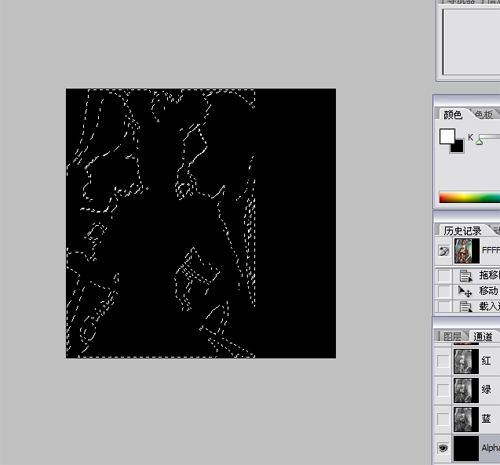This screenshot has width=500, height=465.
Task: Select the white foreground color swatch
Action: click(x=447, y=136)
